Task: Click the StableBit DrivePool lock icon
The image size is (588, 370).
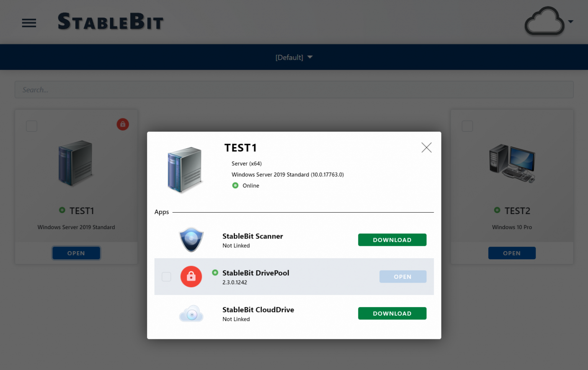Action: click(191, 277)
